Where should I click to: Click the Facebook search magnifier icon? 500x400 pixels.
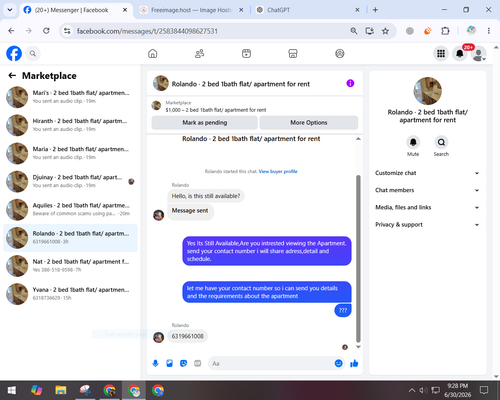pos(33,53)
